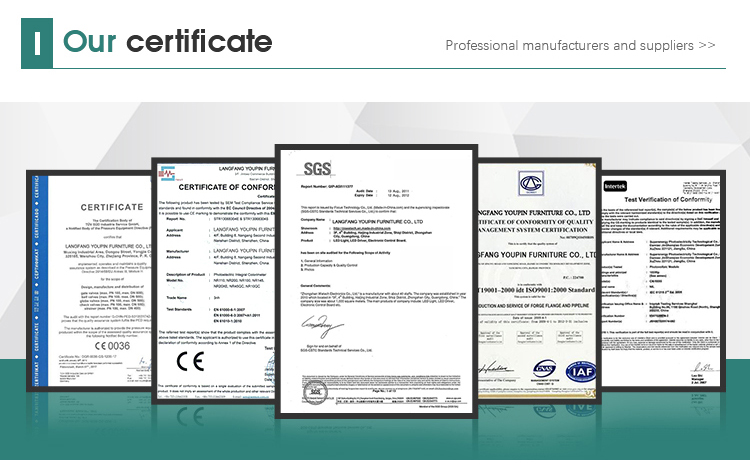Open the CE 0036 pressure equipment certificate
This screenshot has width=750, height=474.
(90, 281)
